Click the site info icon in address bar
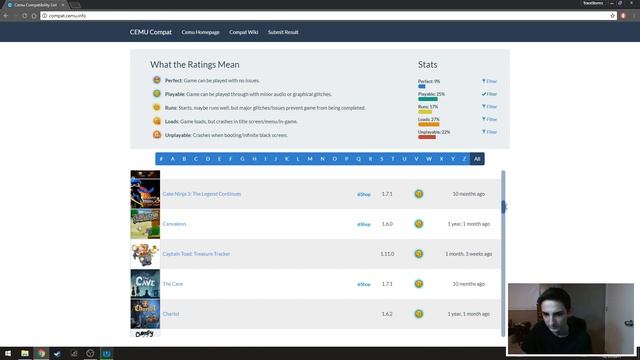Image resolution: width=640 pixels, height=360 pixels. click(x=44, y=16)
